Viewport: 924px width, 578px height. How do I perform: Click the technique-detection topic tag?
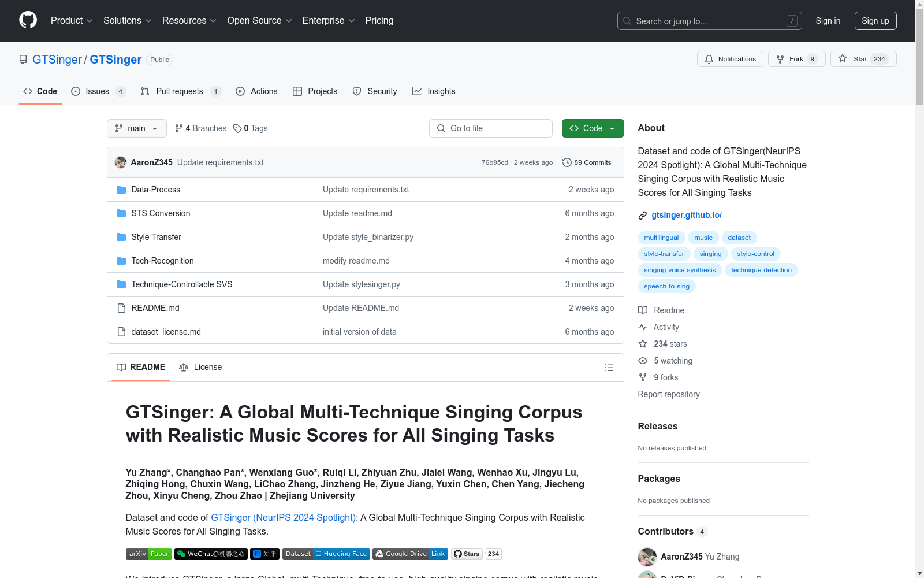point(761,270)
